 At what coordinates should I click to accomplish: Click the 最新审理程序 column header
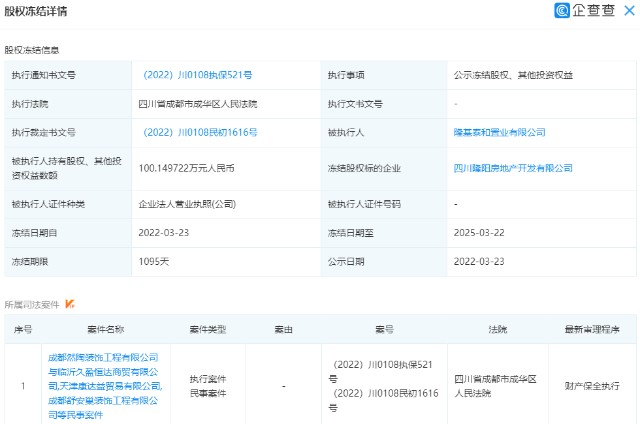point(592,329)
